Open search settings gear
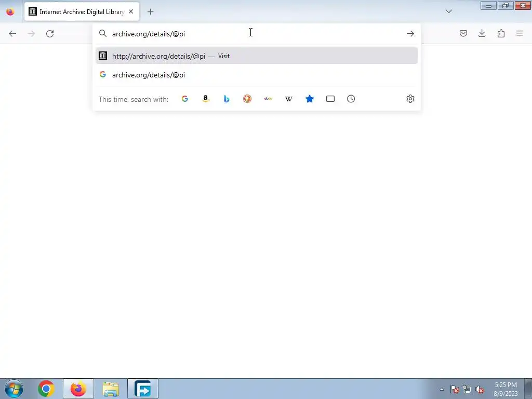Screen dimensions: 532x399 pos(410,99)
